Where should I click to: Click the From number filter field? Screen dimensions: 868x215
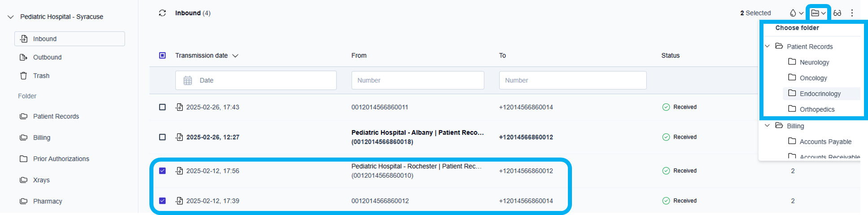tap(417, 80)
